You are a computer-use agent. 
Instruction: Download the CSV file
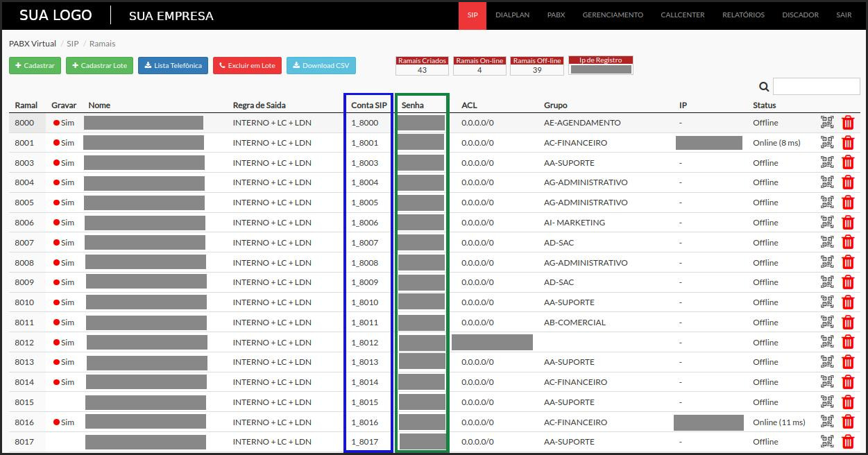(x=321, y=66)
